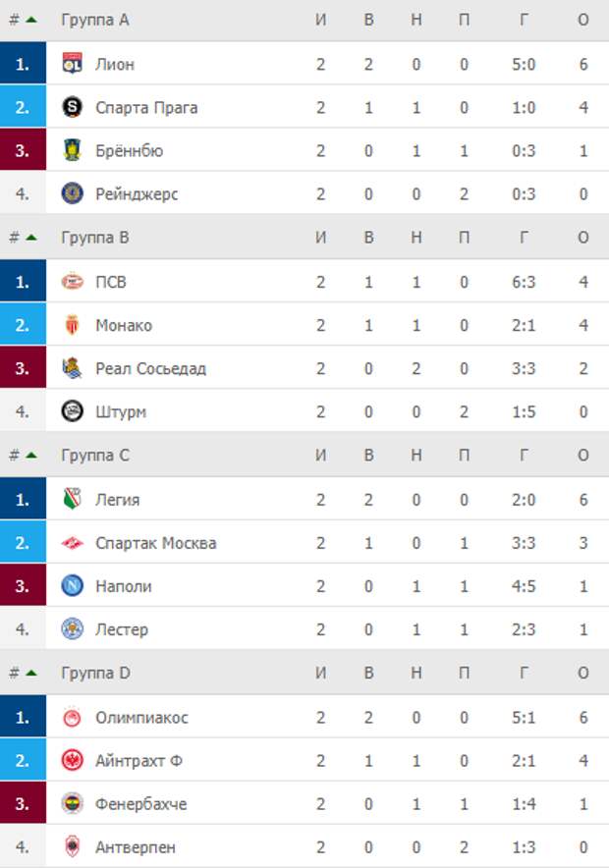The image size is (609, 868).
Task: Sort Группа D by position arrow
Action: point(31,674)
